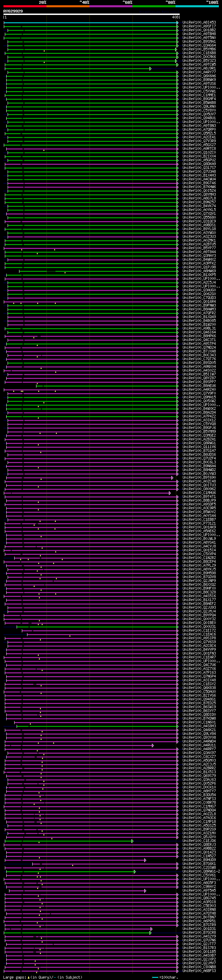Screen dimensions: 222x980
Task: Choose UniRef100_B9HFX0 from the list
Action: (x=199, y=588)
